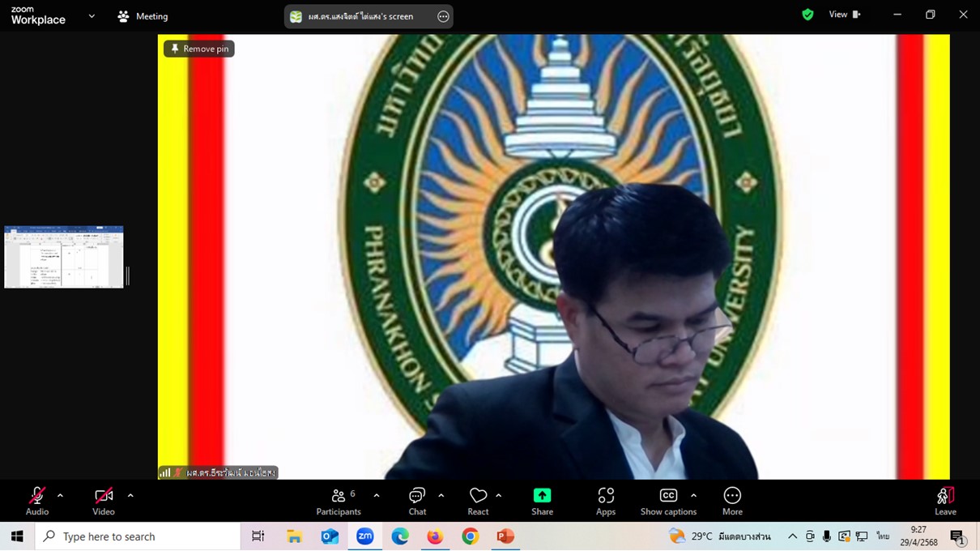Open the More options menu
980x551 pixels.
(x=732, y=502)
